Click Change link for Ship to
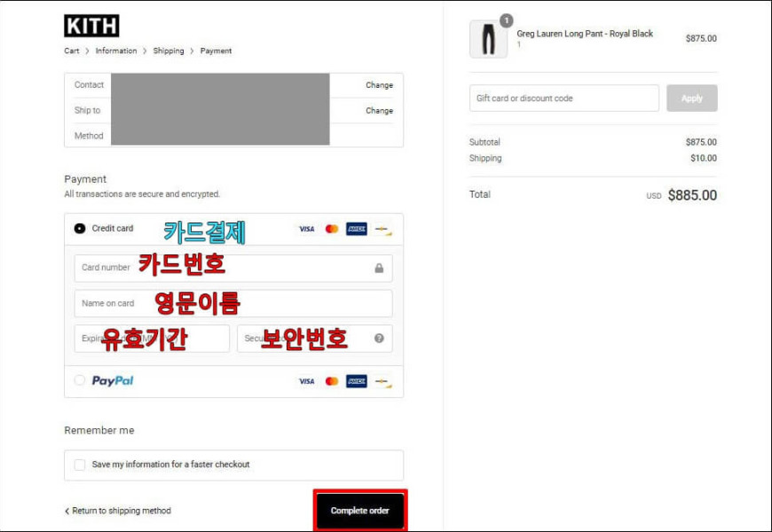The width and height of the screenshot is (772, 532). pos(379,111)
